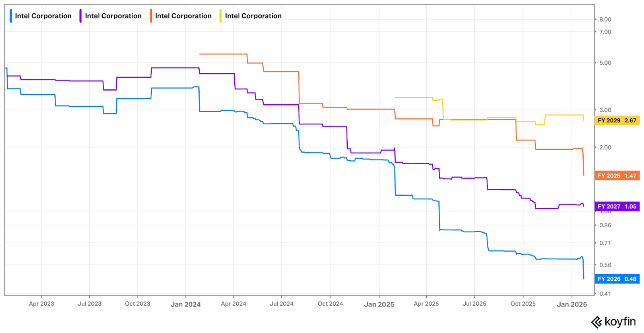Click the Jan 2024 date axis label
Image resolution: width=644 pixels, height=333 pixels.
click(186, 304)
